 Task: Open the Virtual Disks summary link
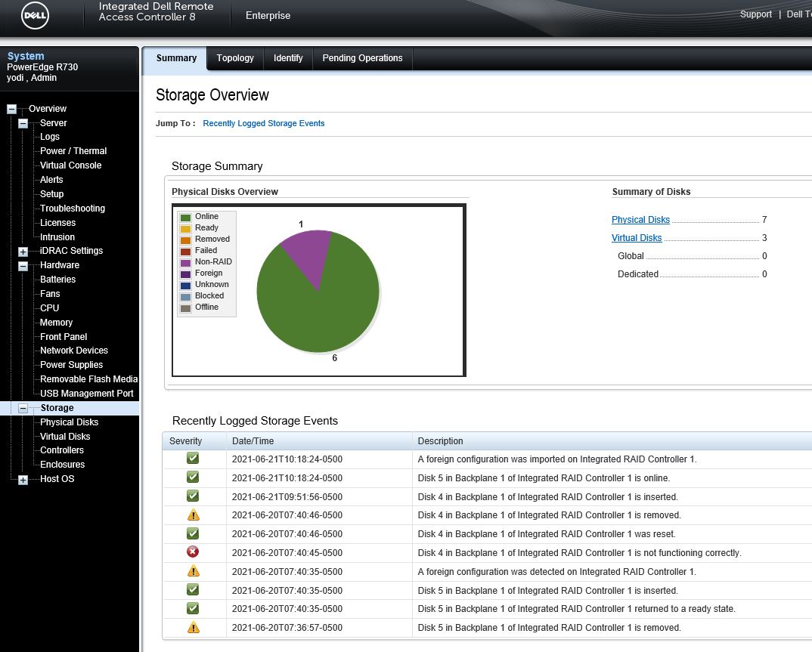(637, 237)
